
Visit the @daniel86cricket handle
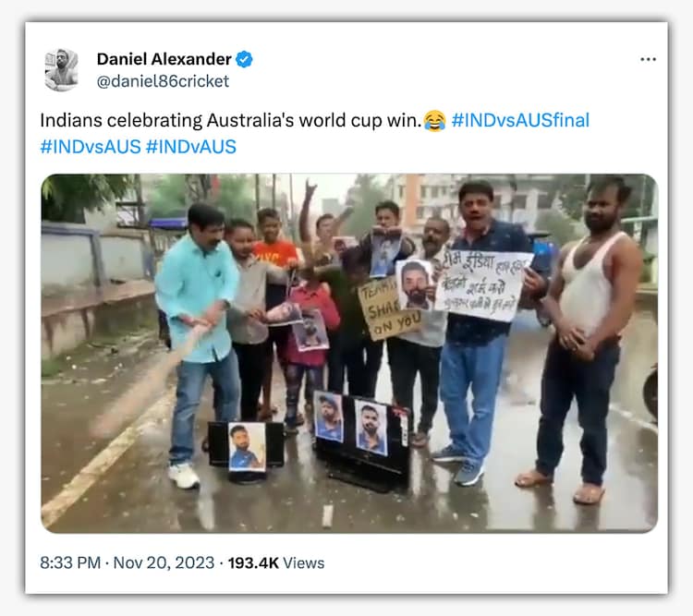[163, 81]
